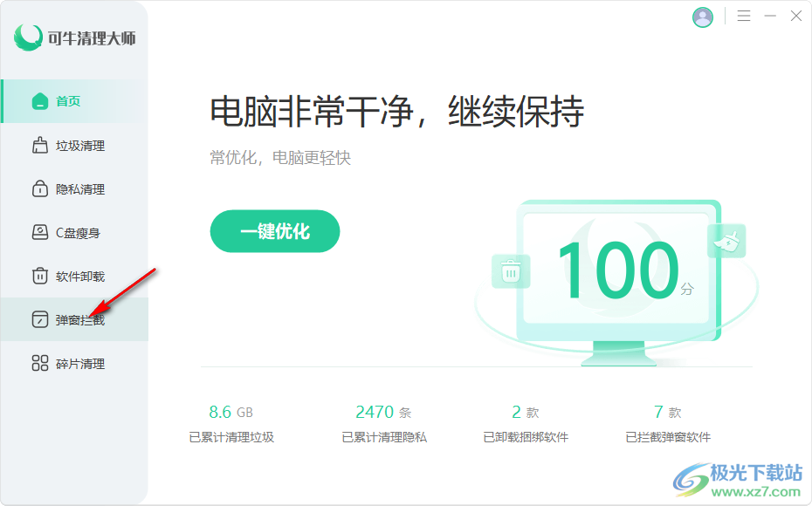Click the 7 款 blocked popup statistic
The height and width of the screenshot is (506, 812).
[x=668, y=412]
